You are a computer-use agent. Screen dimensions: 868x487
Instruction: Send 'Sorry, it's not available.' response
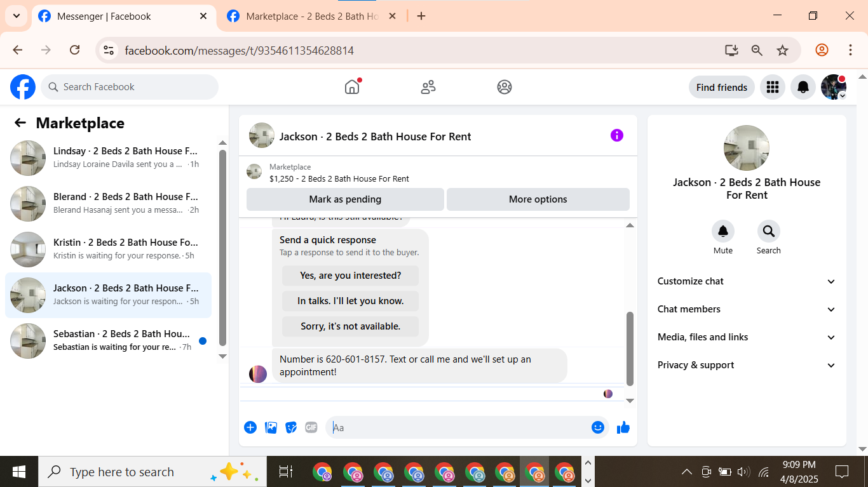[350, 326]
